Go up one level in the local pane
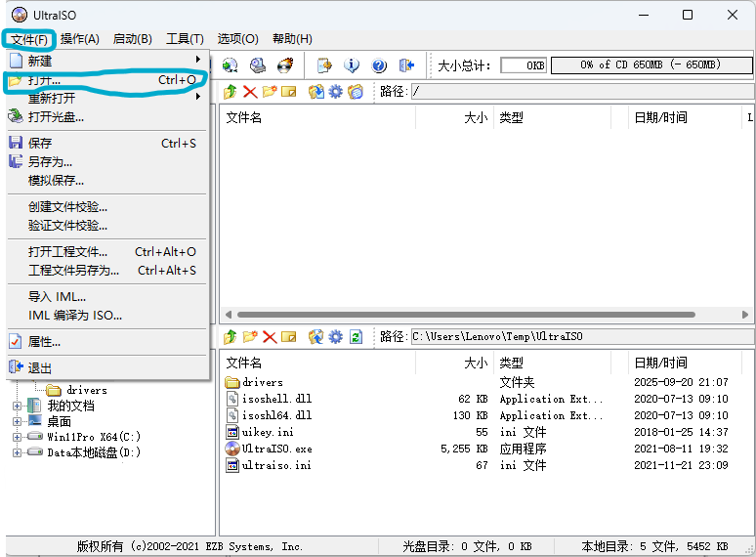This screenshot has height=557, width=756. click(x=230, y=336)
